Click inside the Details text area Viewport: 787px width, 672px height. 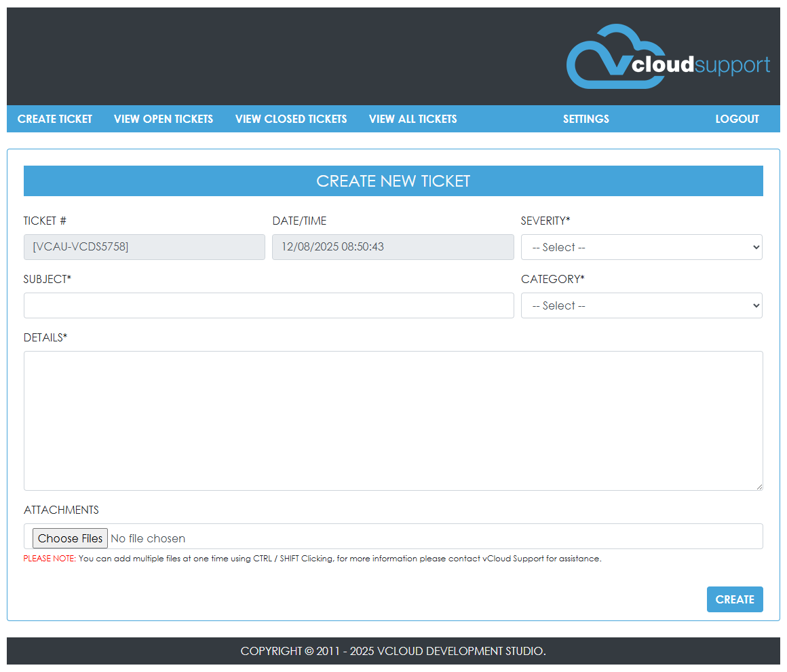coord(393,420)
